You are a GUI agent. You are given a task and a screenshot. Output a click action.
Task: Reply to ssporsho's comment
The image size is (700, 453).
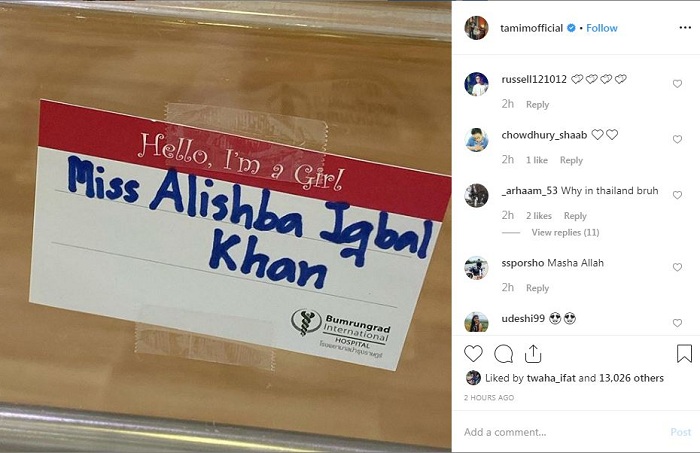coord(538,288)
